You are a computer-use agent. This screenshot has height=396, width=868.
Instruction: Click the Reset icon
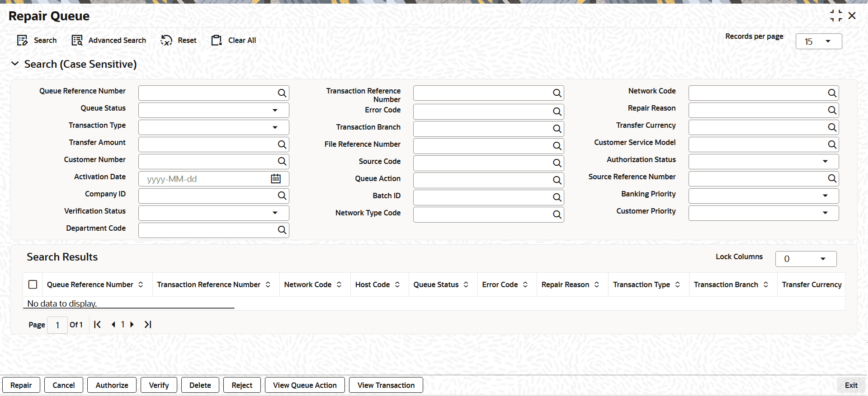coord(166,41)
